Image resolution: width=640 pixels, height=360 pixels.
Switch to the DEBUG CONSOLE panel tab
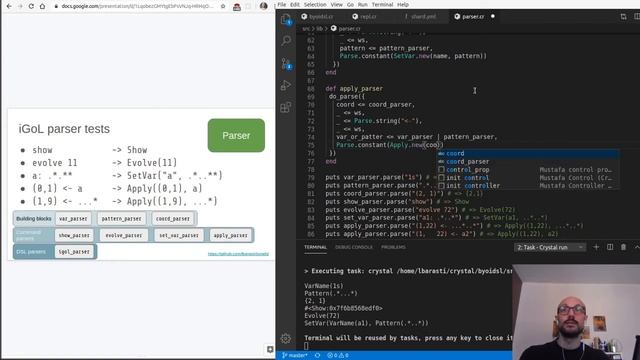click(x=353, y=247)
